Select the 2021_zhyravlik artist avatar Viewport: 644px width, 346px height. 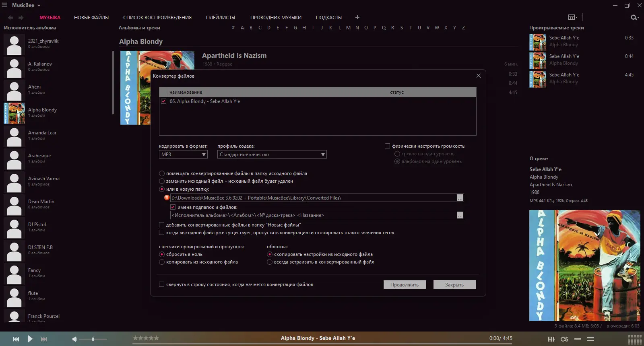click(14, 44)
